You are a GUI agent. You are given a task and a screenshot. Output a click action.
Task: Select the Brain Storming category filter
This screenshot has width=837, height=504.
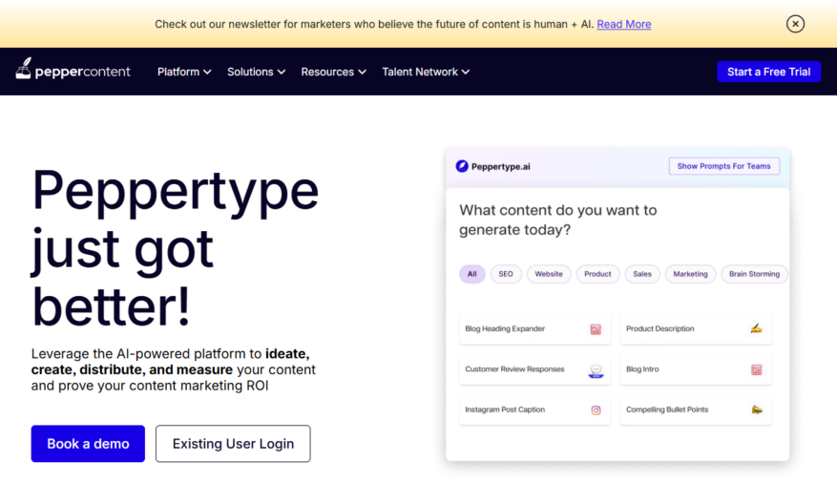click(x=754, y=274)
